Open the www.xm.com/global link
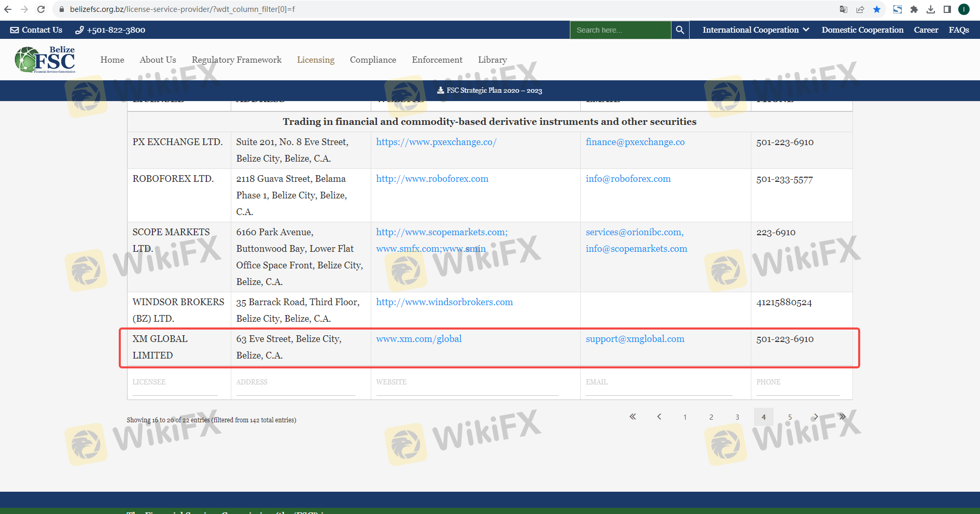This screenshot has height=514, width=980. tap(418, 339)
